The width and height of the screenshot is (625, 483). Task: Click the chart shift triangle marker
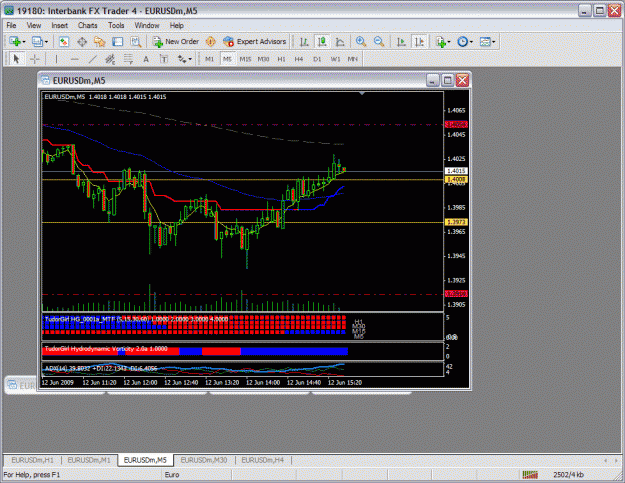[362, 93]
